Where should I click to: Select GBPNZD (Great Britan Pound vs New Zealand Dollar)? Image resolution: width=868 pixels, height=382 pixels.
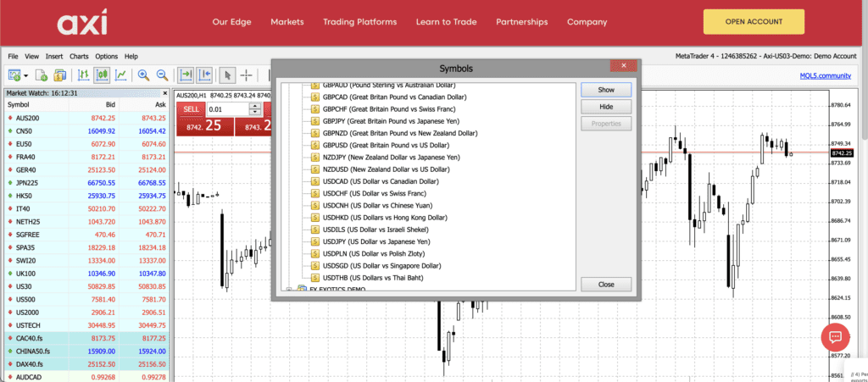(x=400, y=133)
